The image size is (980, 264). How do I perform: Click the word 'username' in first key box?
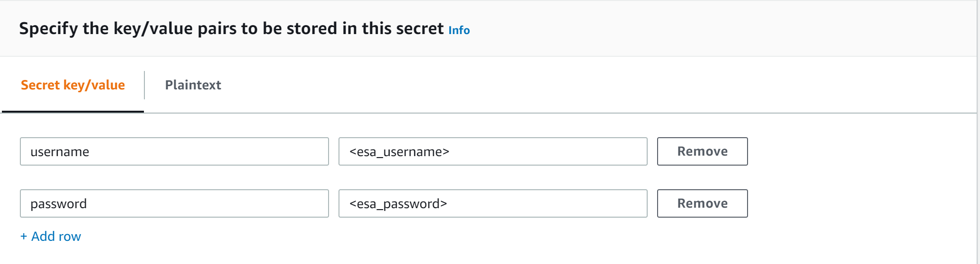click(60, 152)
